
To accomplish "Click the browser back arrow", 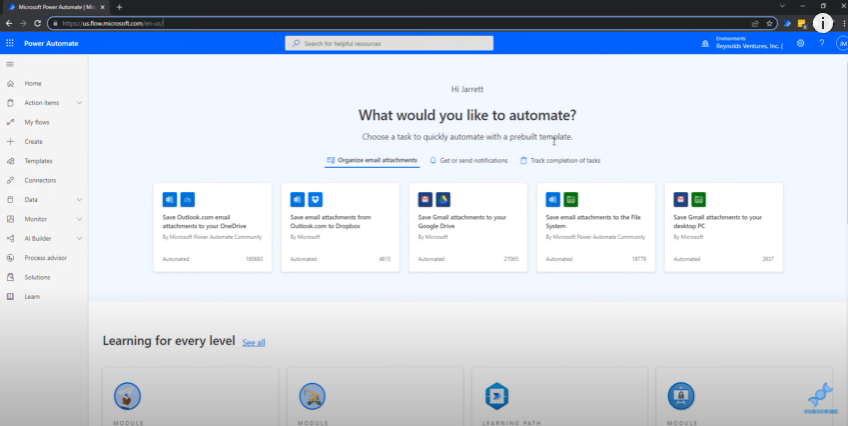I will click(9, 23).
